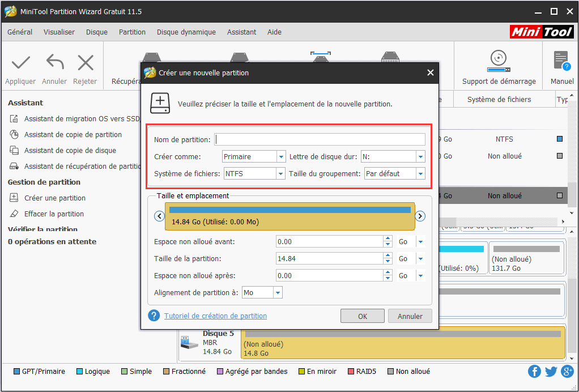Click the Simple legend color swatch
The height and width of the screenshot is (392, 579).
click(x=124, y=372)
